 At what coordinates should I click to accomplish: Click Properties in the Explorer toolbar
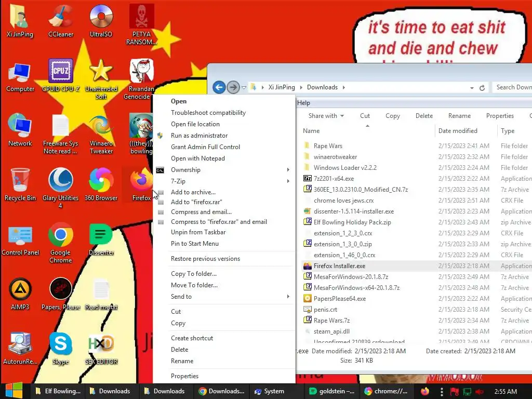500,116
